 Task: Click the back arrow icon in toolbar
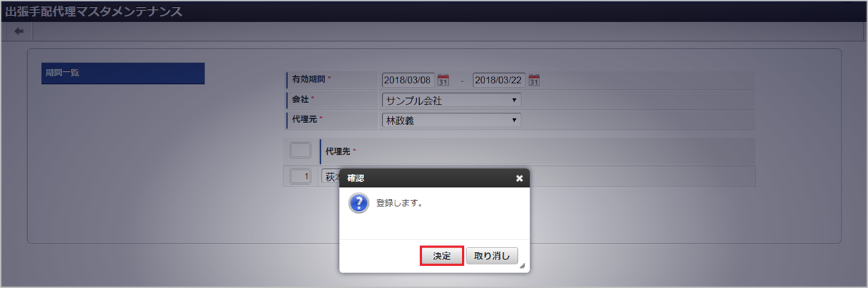tap(19, 31)
